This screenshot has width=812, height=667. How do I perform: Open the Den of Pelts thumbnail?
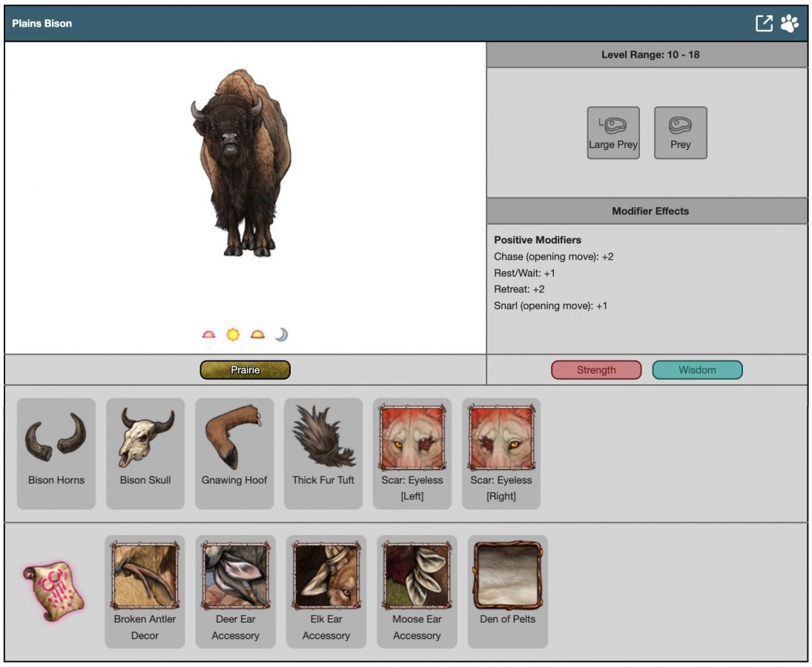[507, 576]
